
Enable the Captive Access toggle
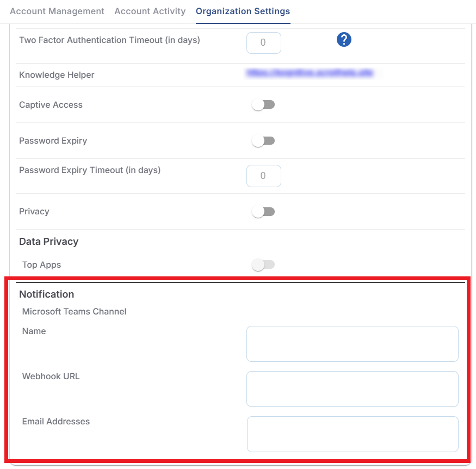pos(264,104)
